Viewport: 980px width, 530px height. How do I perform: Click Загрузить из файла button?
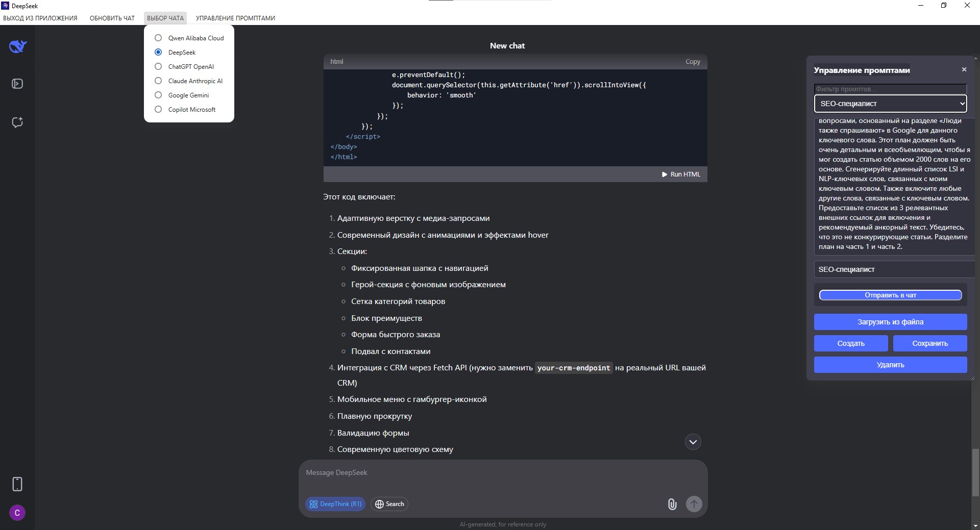point(890,322)
